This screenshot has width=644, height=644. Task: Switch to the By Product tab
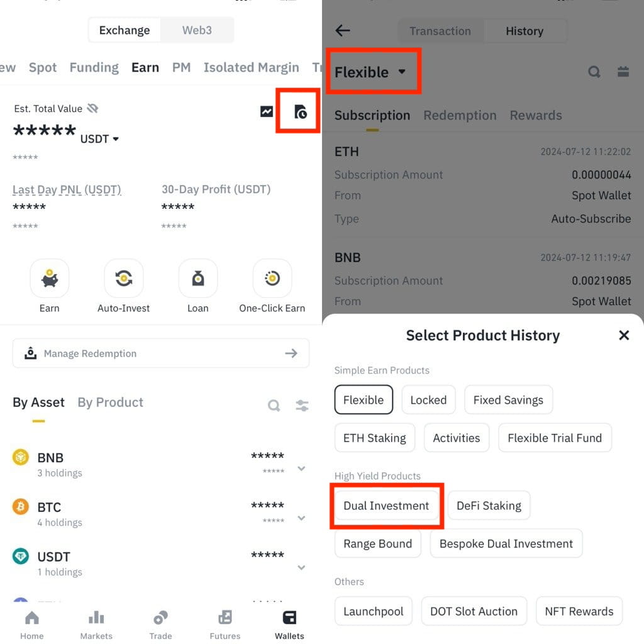point(110,402)
